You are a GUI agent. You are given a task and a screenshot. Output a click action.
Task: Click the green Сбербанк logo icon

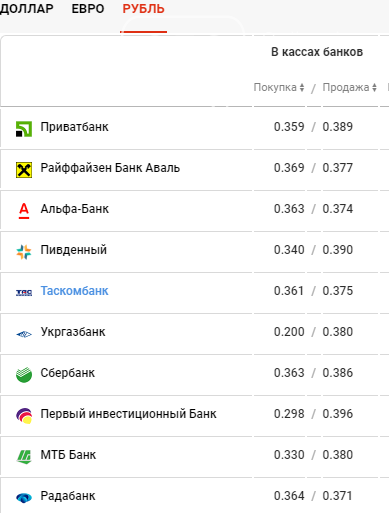tap(24, 375)
